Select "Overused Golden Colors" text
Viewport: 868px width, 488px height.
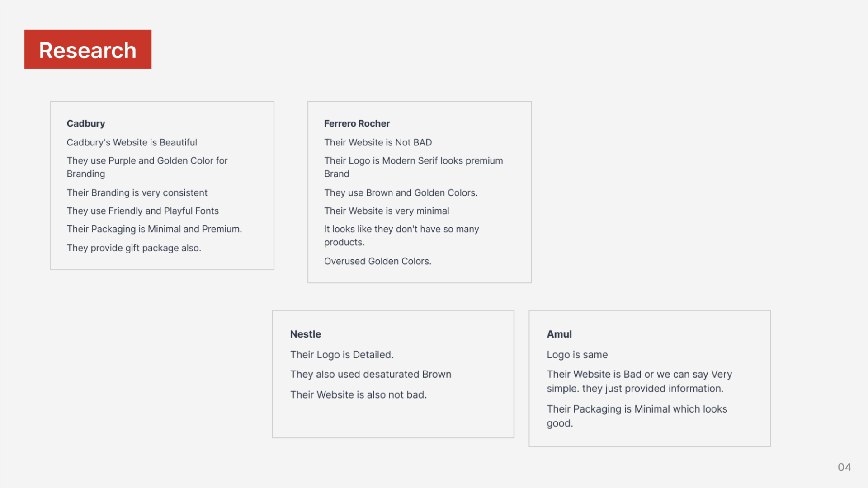click(x=377, y=261)
